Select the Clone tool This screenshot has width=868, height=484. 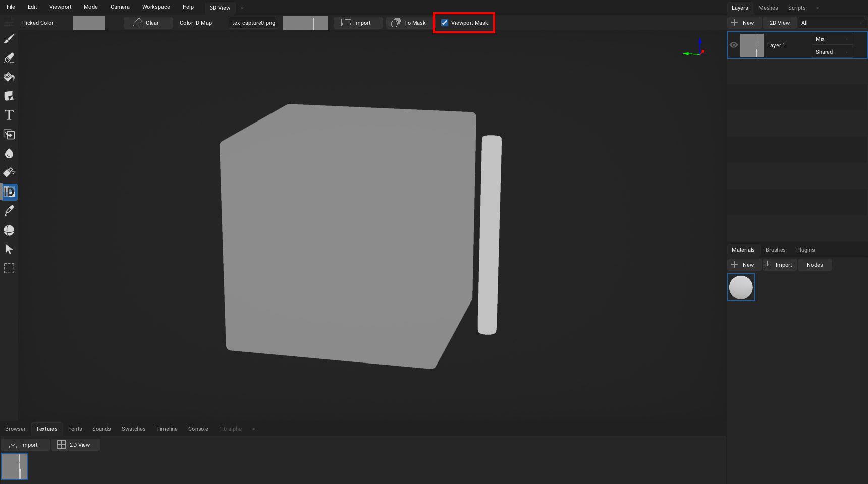(9, 135)
